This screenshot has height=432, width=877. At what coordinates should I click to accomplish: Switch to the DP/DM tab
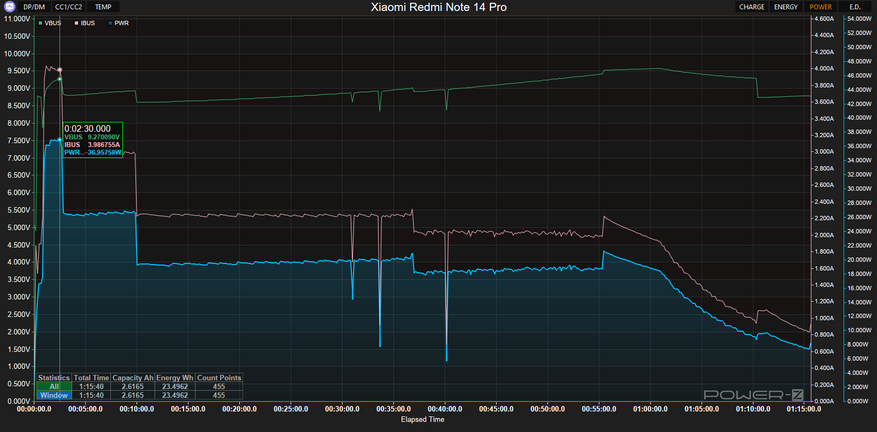pos(34,7)
